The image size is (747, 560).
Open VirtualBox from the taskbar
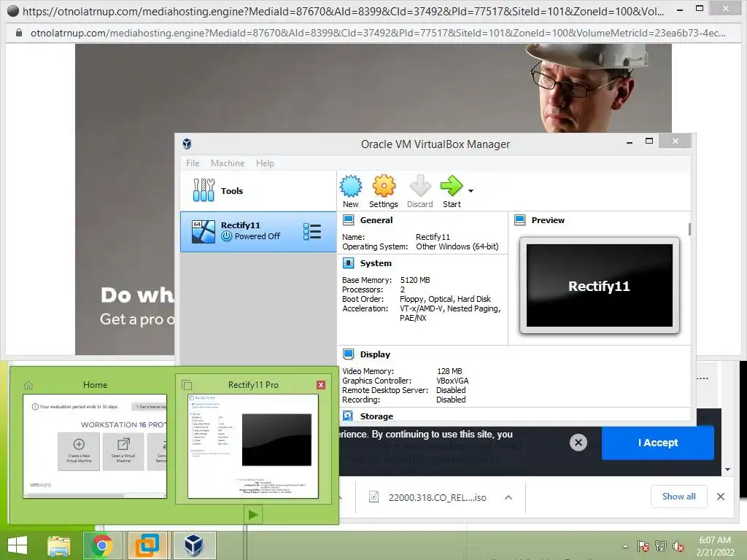pos(194,545)
